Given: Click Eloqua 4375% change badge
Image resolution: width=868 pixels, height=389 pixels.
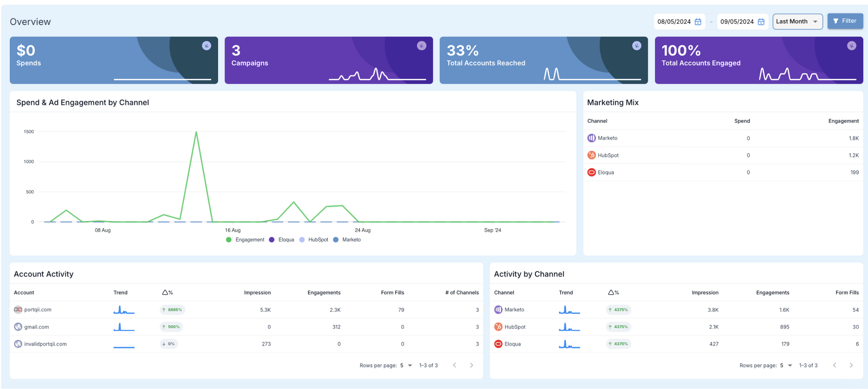Looking at the screenshot, I should (x=618, y=344).
